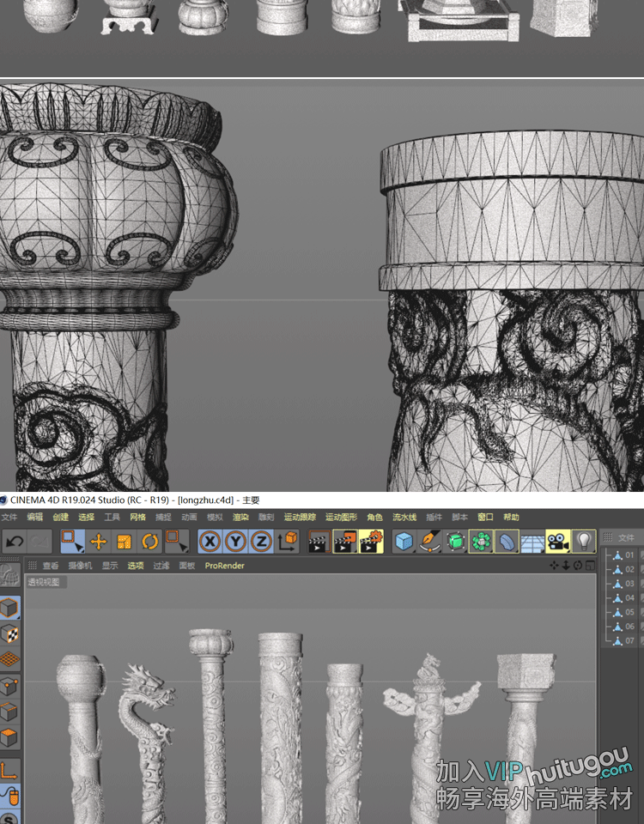Click the Texture mode icon in left palette
Screen dimensions: 644x824
click(10, 633)
